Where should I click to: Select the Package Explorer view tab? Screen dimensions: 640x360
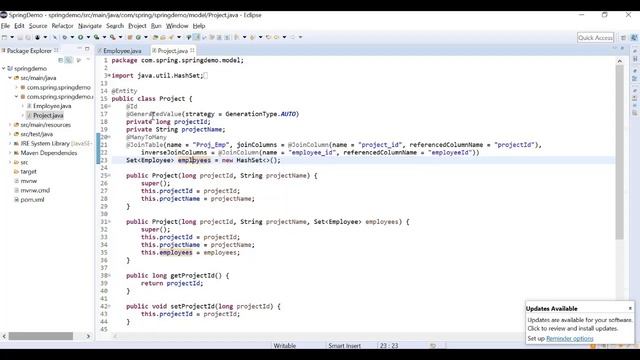(29, 51)
